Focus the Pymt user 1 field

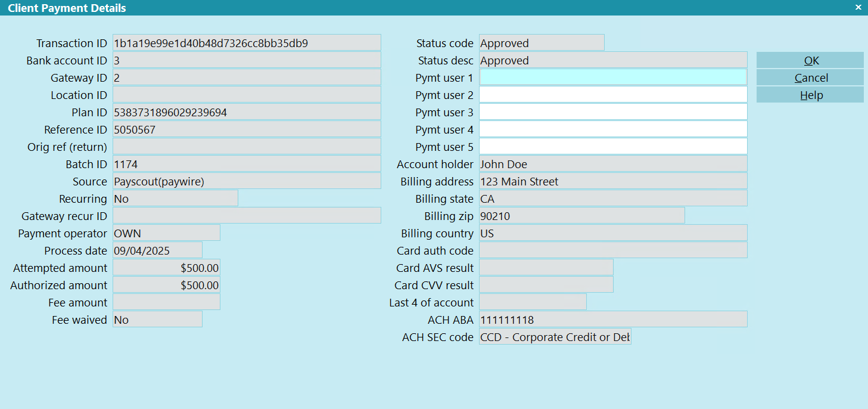click(612, 78)
